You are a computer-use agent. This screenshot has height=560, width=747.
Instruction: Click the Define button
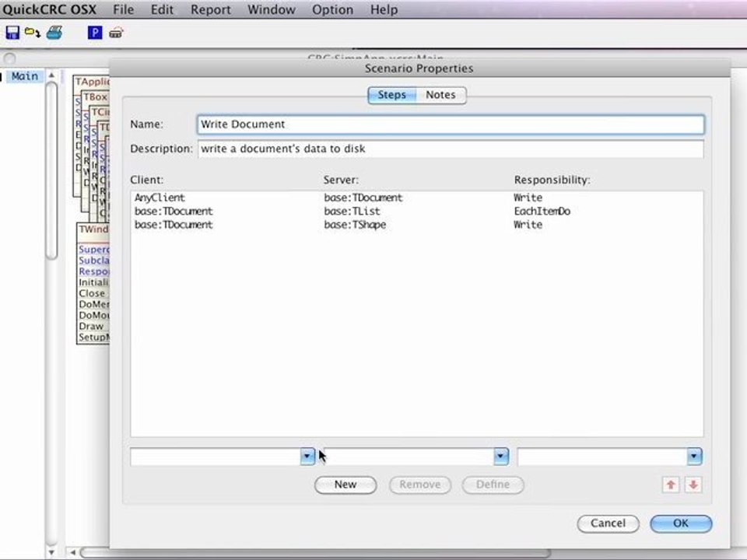(493, 485)
